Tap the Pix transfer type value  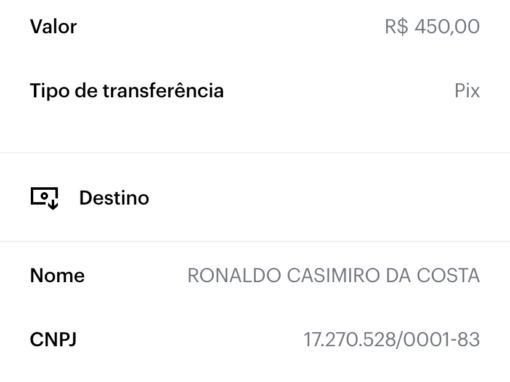(x=467, y=91)
